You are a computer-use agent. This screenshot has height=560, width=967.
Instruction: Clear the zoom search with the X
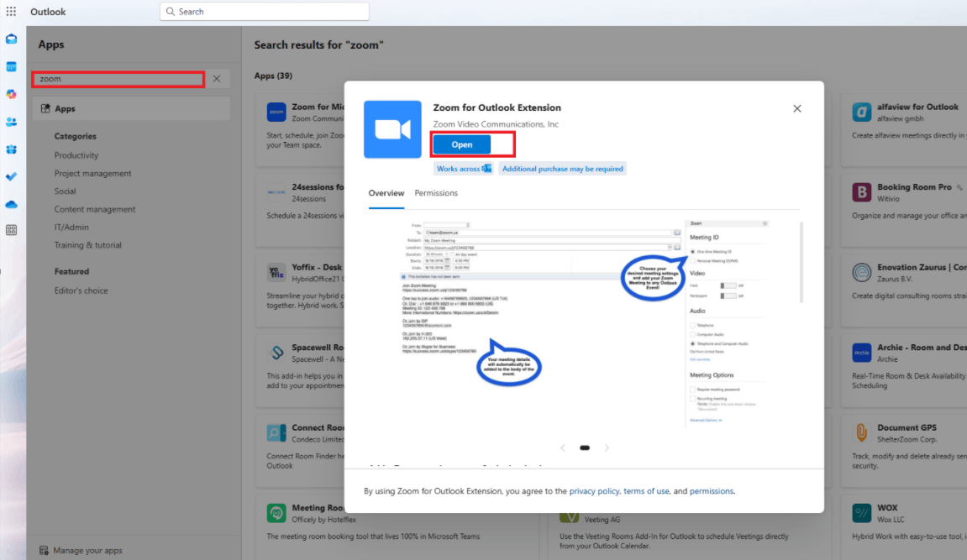click(x=217, y=77)
